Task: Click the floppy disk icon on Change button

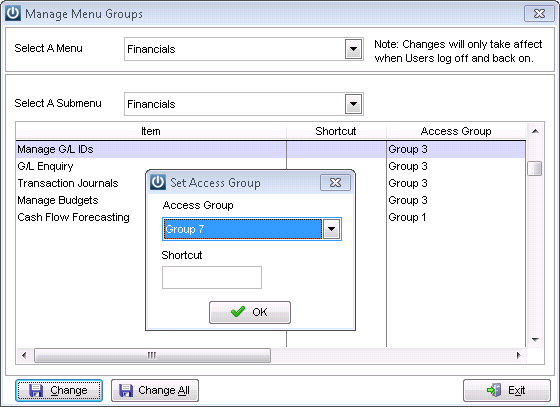Action: (x=36, y=390)
